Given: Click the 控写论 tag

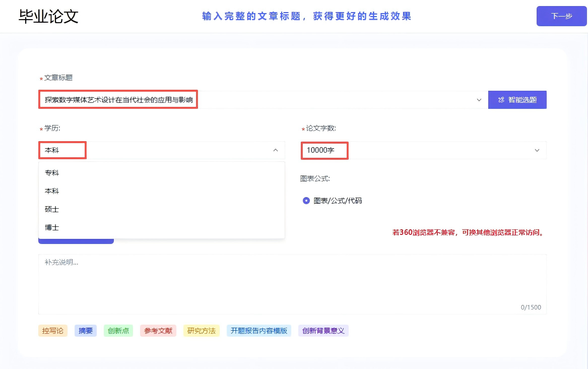Looking at the screenshot, I should (53, 331).
